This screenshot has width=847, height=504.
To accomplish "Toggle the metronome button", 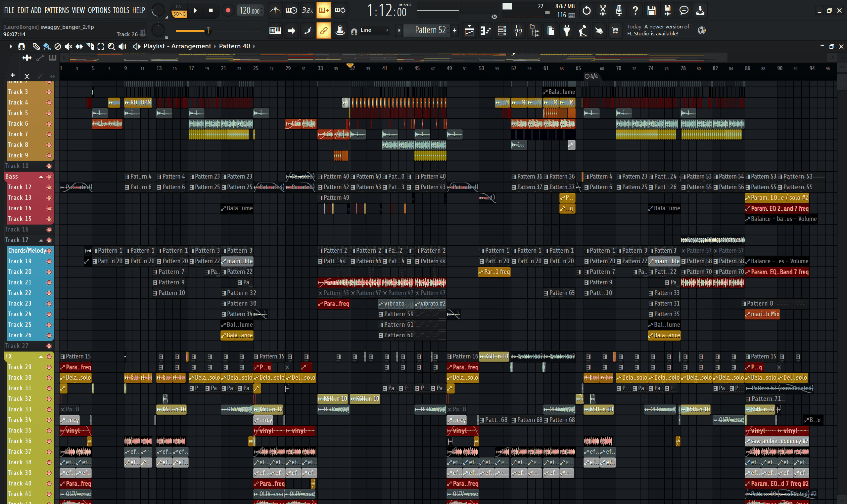I will 275,11.
